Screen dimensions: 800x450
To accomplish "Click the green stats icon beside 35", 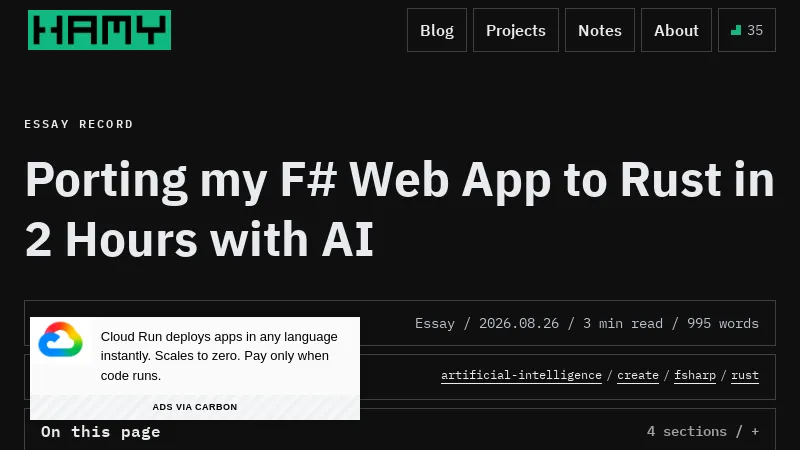I will 736,31.
